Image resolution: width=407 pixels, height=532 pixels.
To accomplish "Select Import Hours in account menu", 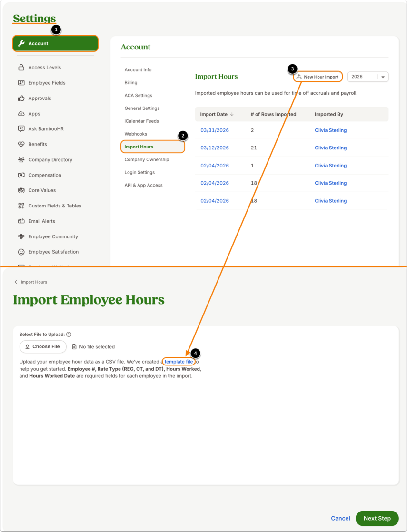I will (x=152, y=147).
